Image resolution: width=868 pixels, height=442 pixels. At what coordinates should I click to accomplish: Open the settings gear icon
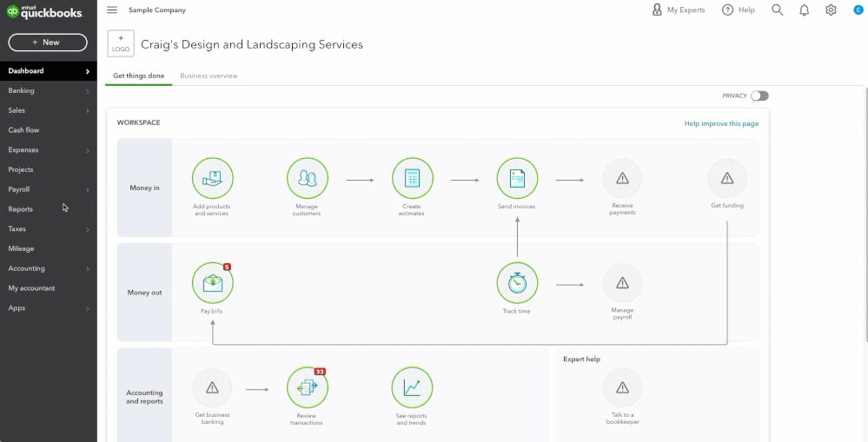tap(831, 10)
